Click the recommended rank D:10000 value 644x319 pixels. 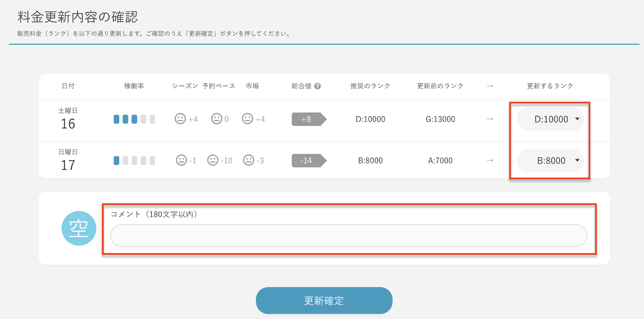[x=370, y=119]
